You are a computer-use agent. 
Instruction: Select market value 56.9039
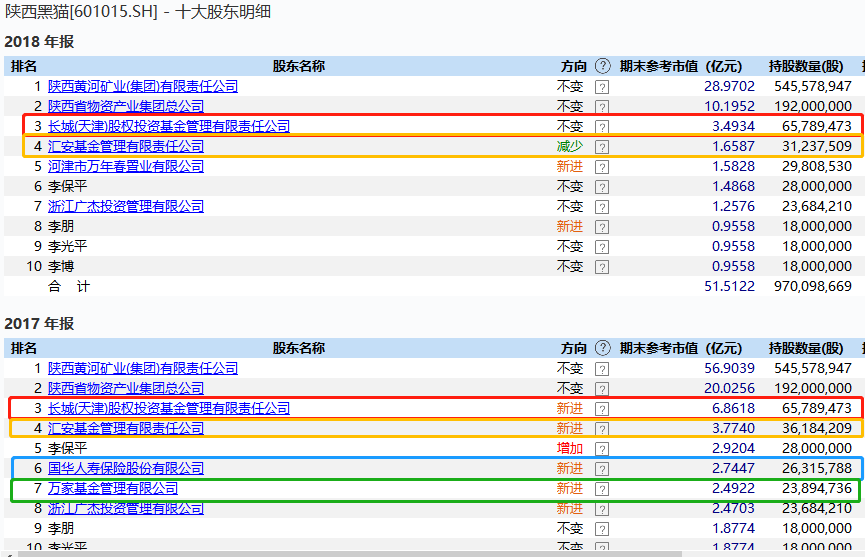[x=729, y=368]
